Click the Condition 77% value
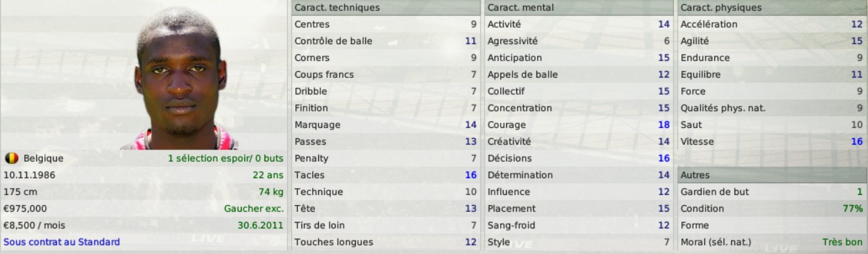 (x=853, y=208)
